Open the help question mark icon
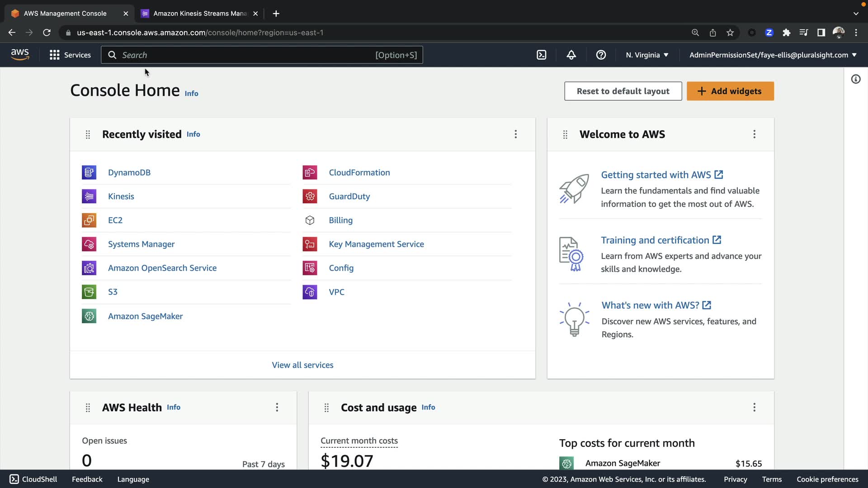The width and height of the screenshot is (868, 488). [x=601, y=55]
